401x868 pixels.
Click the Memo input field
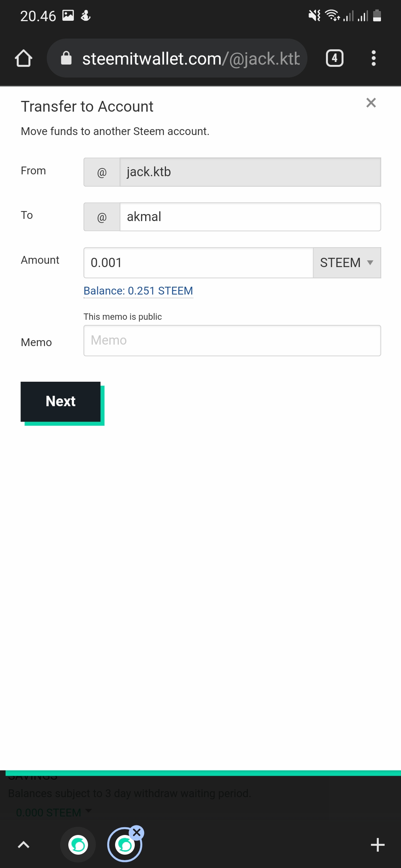pos(232,341)
